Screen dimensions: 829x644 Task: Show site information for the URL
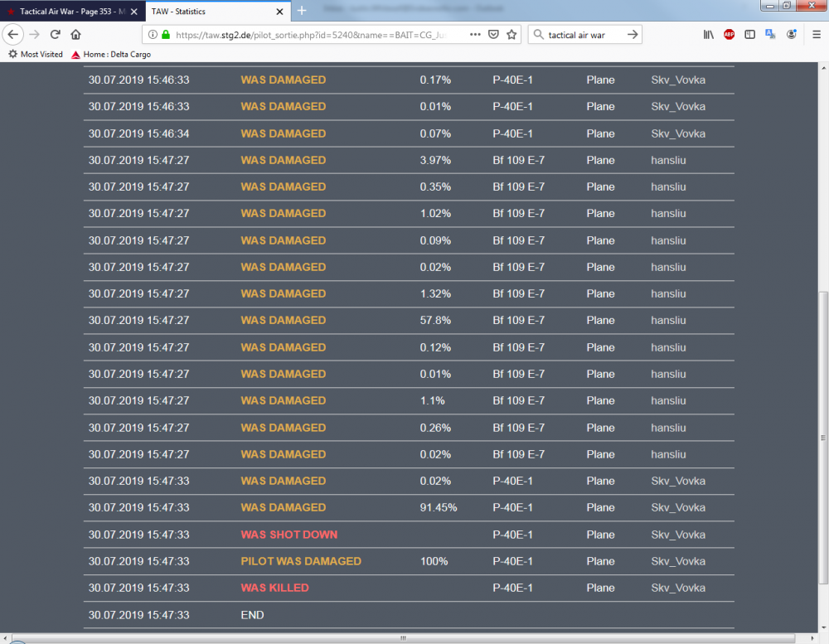152,35
